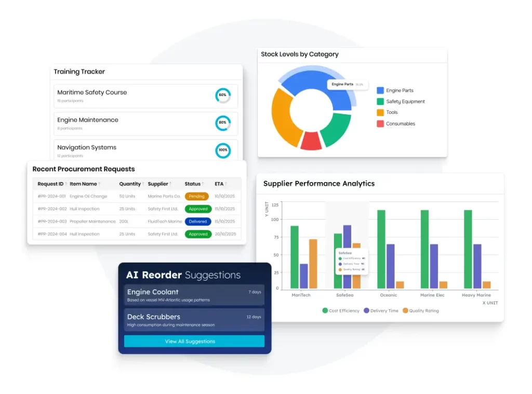Click Oceanic purple Delivery Time bar
This screenshot has height=394, width=532.
coord(391,266)
